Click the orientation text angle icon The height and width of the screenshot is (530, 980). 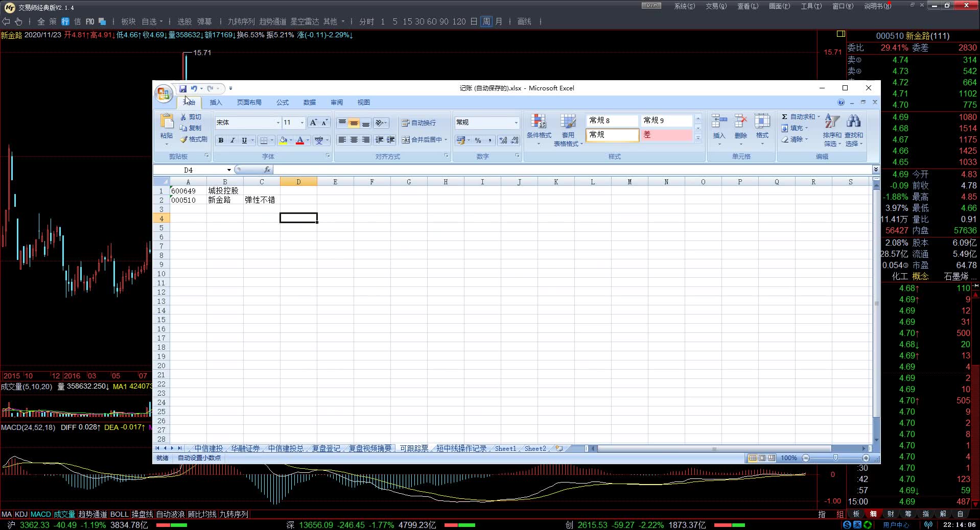coord(380,123)
